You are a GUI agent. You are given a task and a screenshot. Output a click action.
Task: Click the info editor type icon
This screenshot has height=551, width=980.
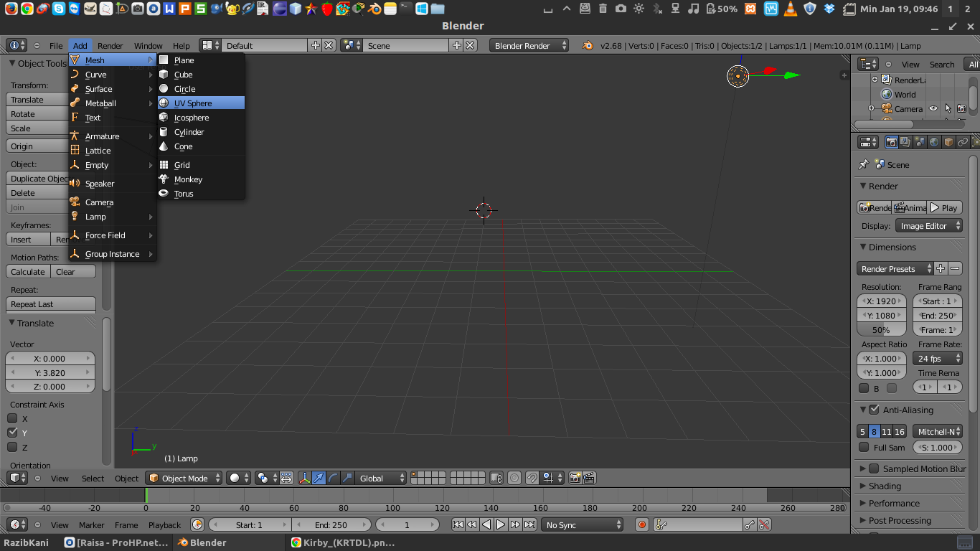click(x=17, y=45)
